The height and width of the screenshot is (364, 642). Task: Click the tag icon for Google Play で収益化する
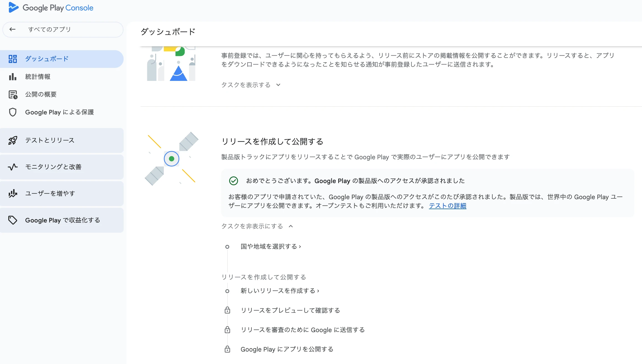pyautogui.click(x=13, y=220)
